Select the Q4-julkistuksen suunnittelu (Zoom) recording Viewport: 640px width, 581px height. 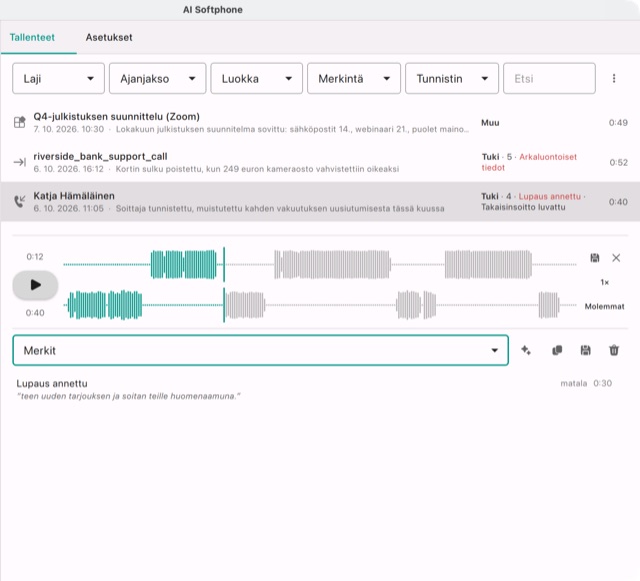[320, 122]
